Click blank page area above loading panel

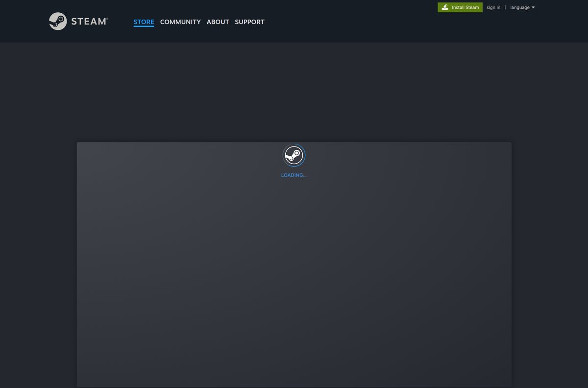(x=294, y=92)
